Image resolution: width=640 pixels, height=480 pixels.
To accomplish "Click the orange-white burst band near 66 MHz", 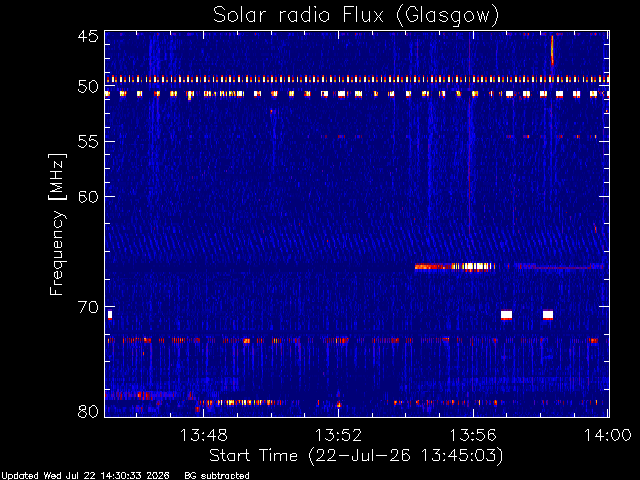I will point(455,267).
